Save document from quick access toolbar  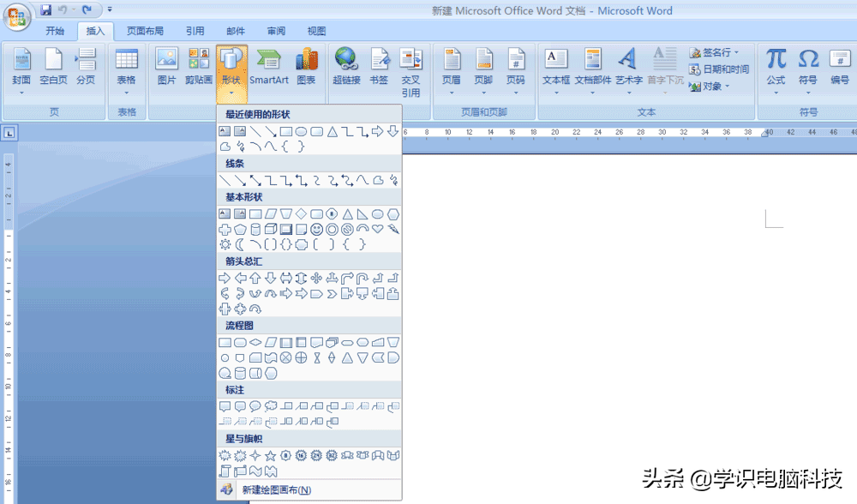click(46, 9)
